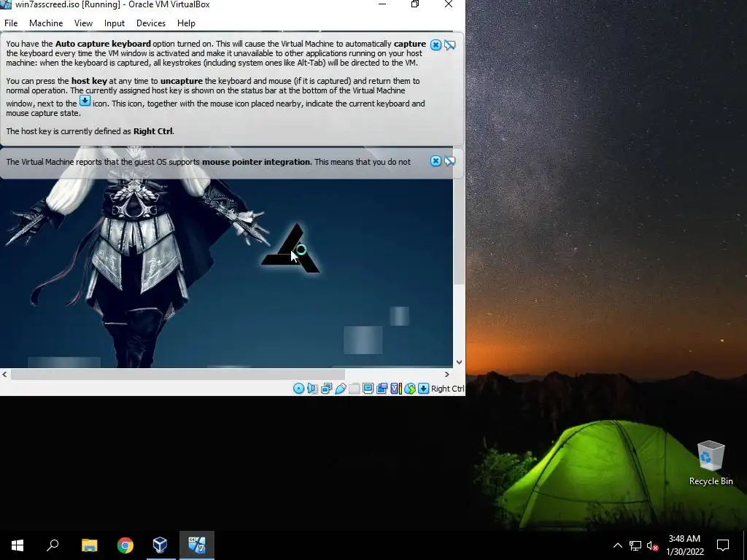
Task: Open File Explorer from taskbar
Action: point(89,545)
